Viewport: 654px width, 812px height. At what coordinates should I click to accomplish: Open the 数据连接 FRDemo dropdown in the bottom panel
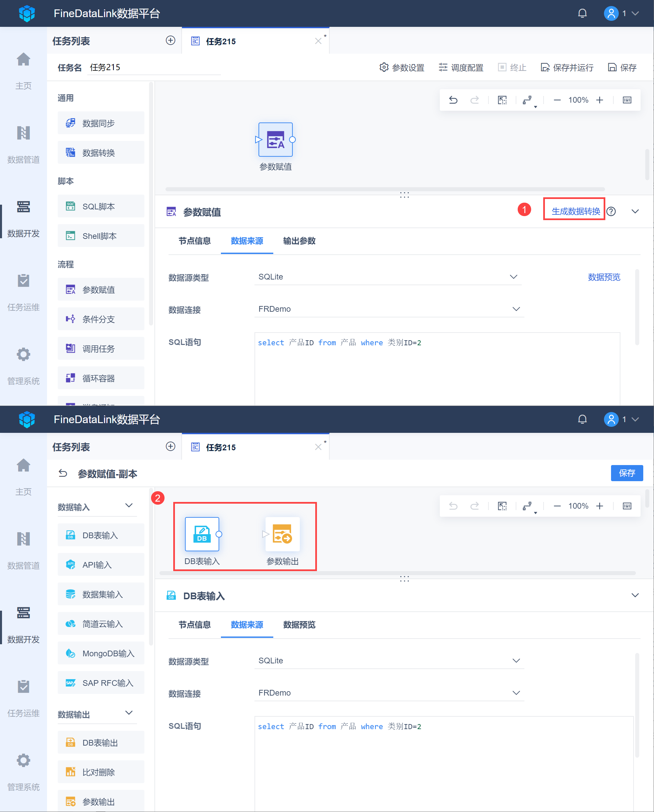click(389, 693)
